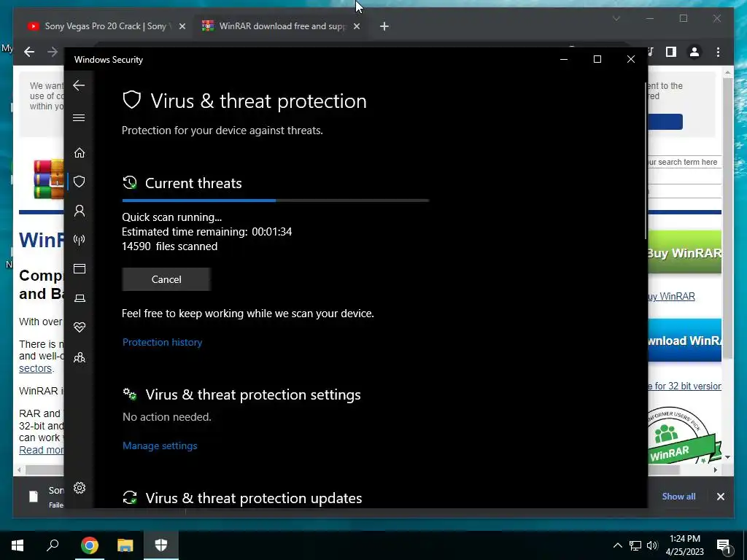Click browser page vertical scrollbar
Screen dimensions: 747x560
(727, 217)
